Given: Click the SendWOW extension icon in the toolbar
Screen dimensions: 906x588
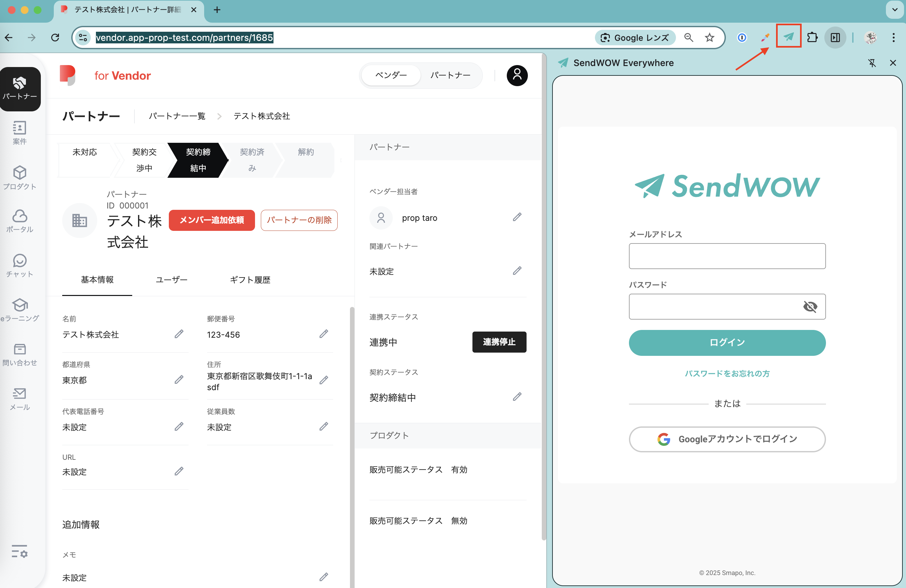Looking at the screenshot, I should click(789, 37).
